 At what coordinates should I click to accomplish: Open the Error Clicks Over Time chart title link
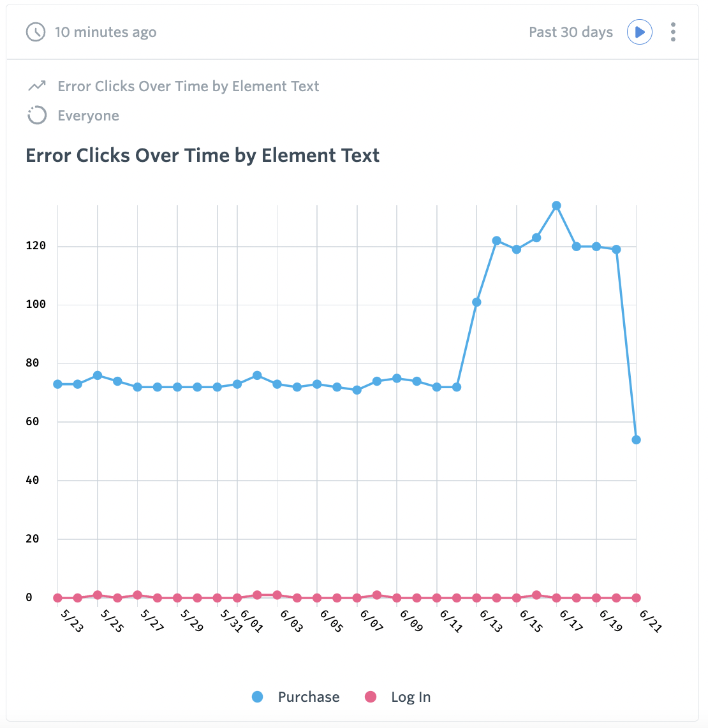[x=188, y=86]
